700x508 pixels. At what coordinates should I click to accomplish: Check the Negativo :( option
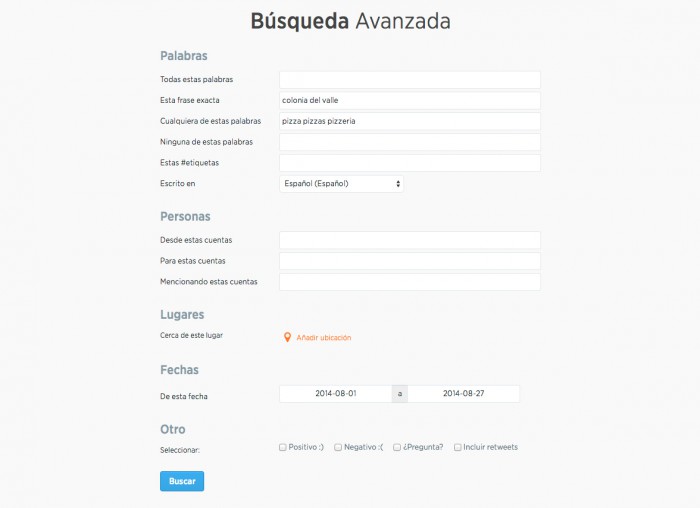(x=338, y=447)
